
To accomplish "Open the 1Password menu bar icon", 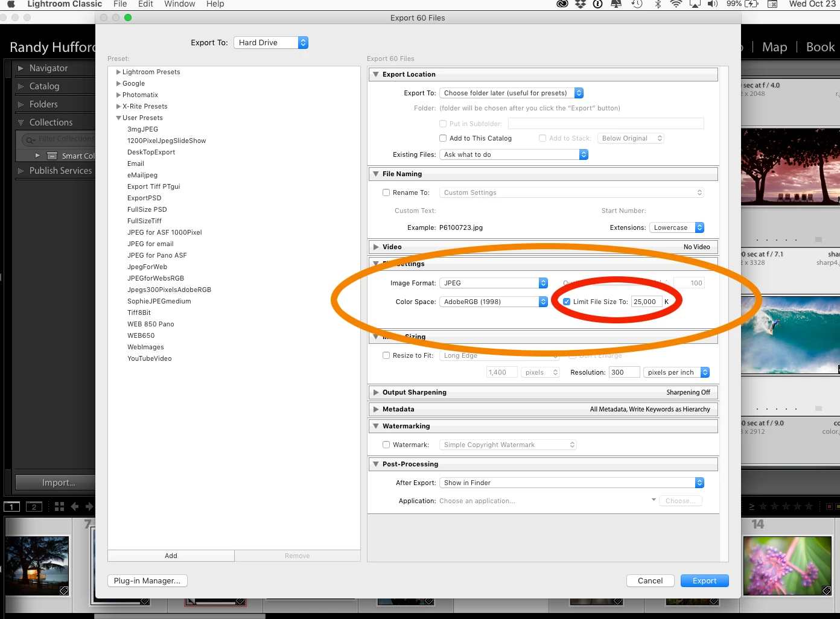I will click(598, 4).
